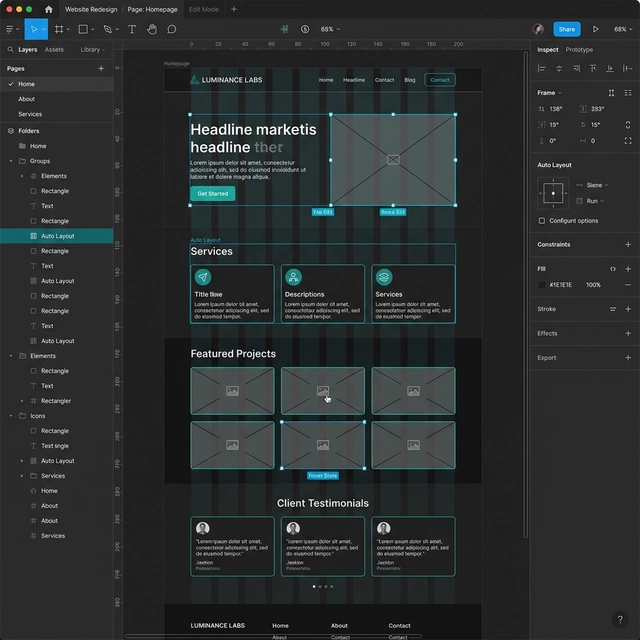Collapse the Groups folder in layers

pos(11,161)
